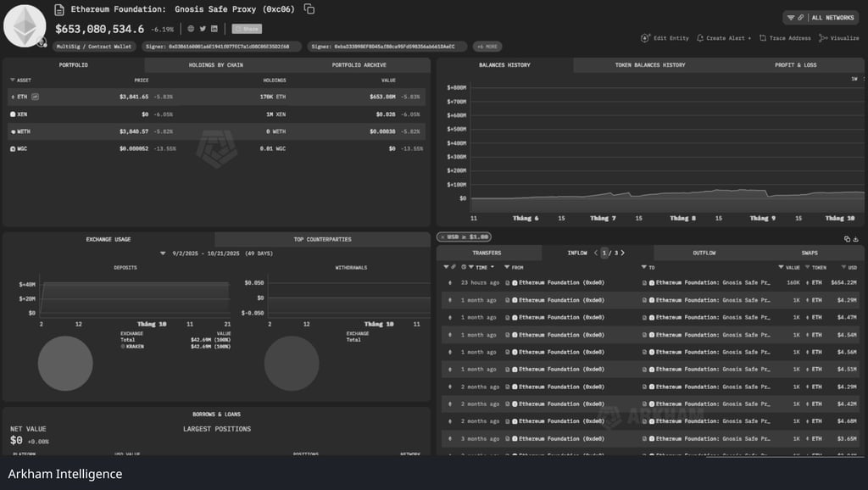868x490 pixels.
Task: Click the Ethereum Foundation avatar logo
Action: click(x=25, y=25)
